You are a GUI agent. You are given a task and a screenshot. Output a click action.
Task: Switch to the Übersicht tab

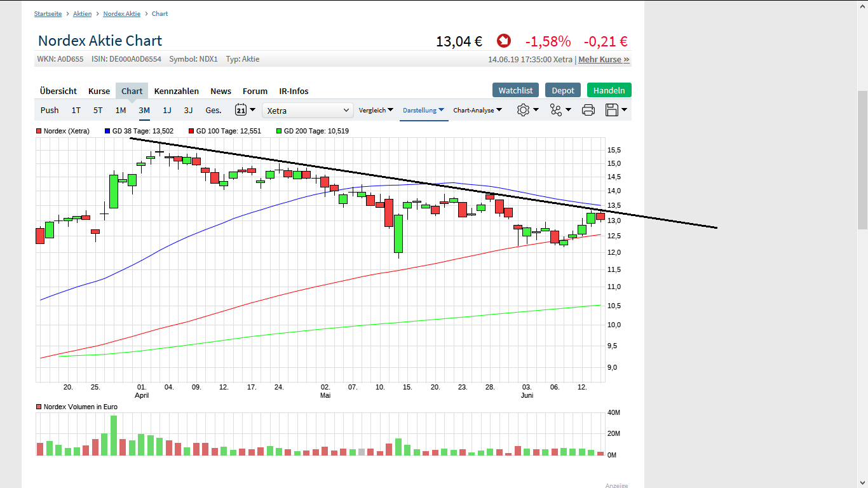tap(58, 91)
